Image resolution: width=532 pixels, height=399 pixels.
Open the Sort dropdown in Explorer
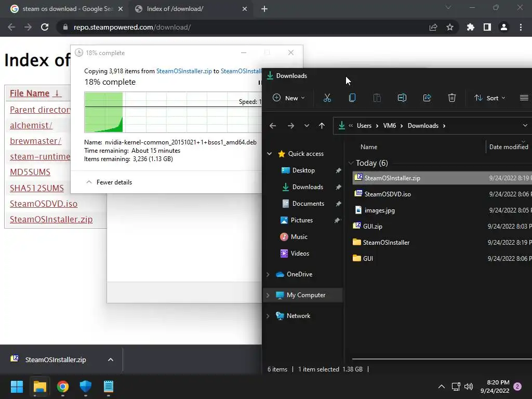pos(489,98)
